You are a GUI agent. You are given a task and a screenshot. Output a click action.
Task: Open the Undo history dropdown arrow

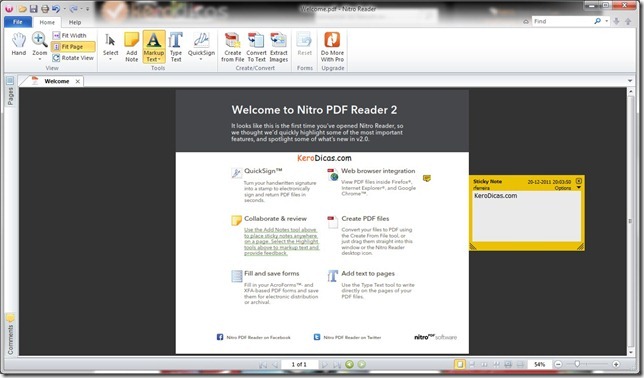(64, 9)
